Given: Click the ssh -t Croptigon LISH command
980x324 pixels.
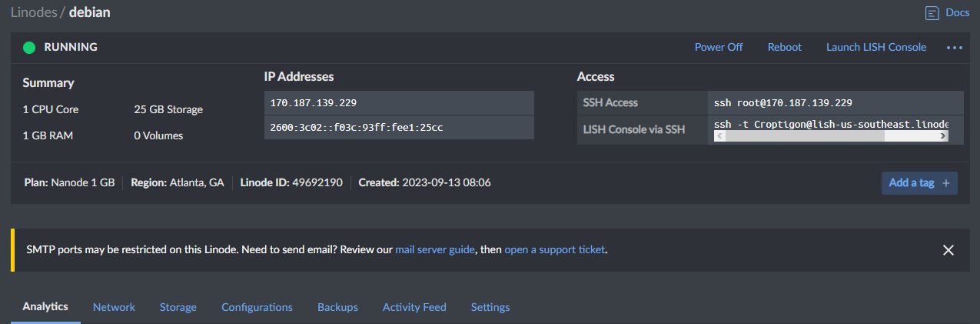Looking at the screenshot, I should point(831,124).
